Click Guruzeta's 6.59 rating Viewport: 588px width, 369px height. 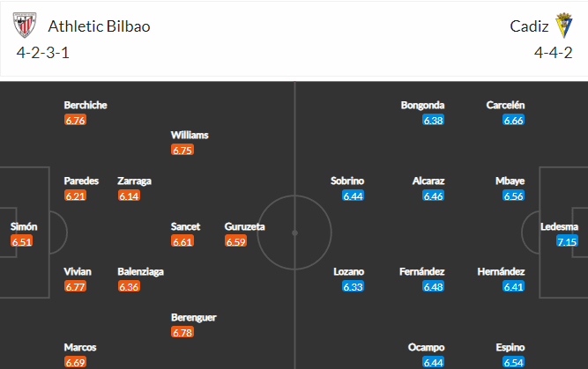236,241
